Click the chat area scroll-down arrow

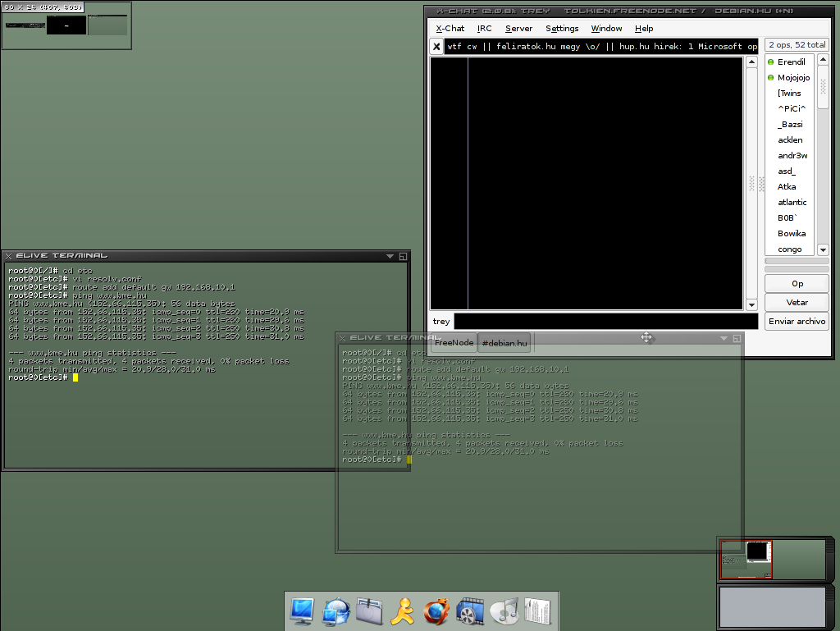tap(751, 304)
